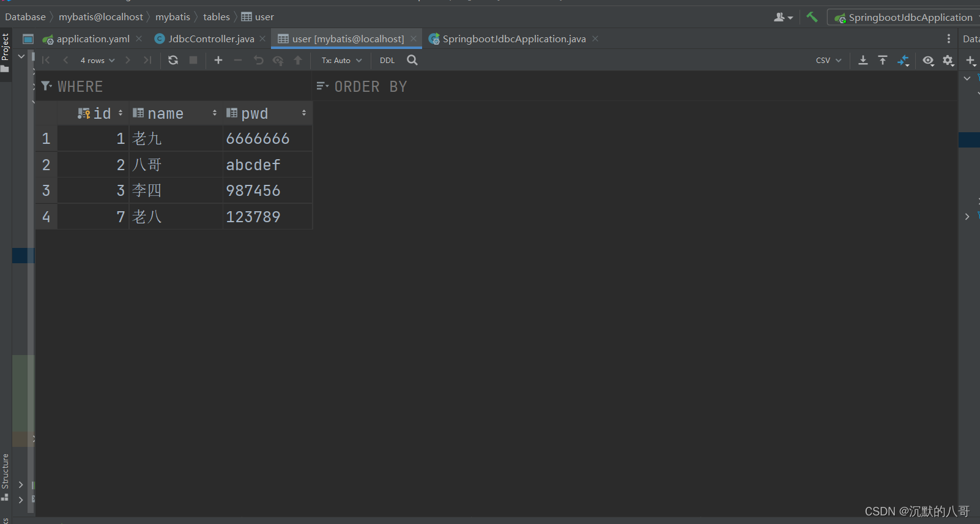Revert selected changes
Viewport: 980px width, 524px height.
tap(259, 60)
